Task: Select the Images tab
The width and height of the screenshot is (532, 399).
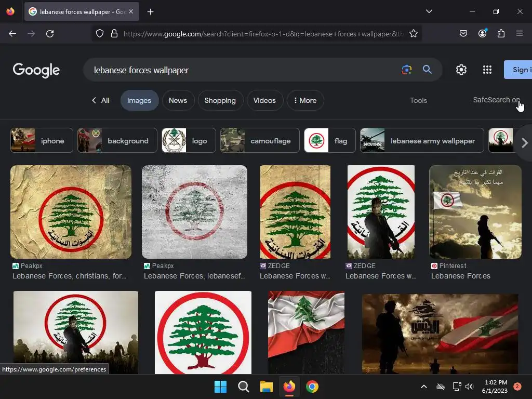Action: [139, 100]
